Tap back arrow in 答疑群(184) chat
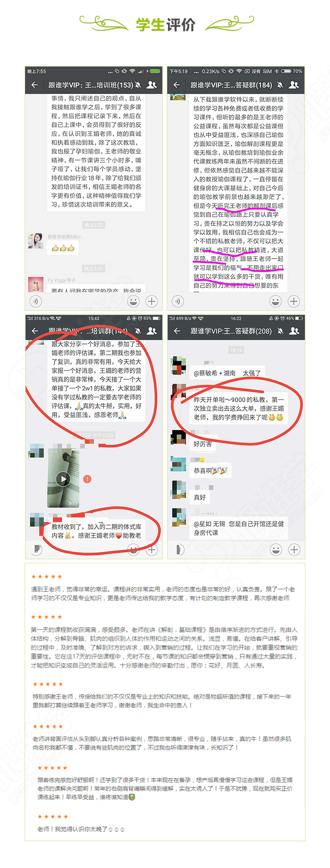Image resolution: width=330 pixels, height=868 pixels. point(177,85)
